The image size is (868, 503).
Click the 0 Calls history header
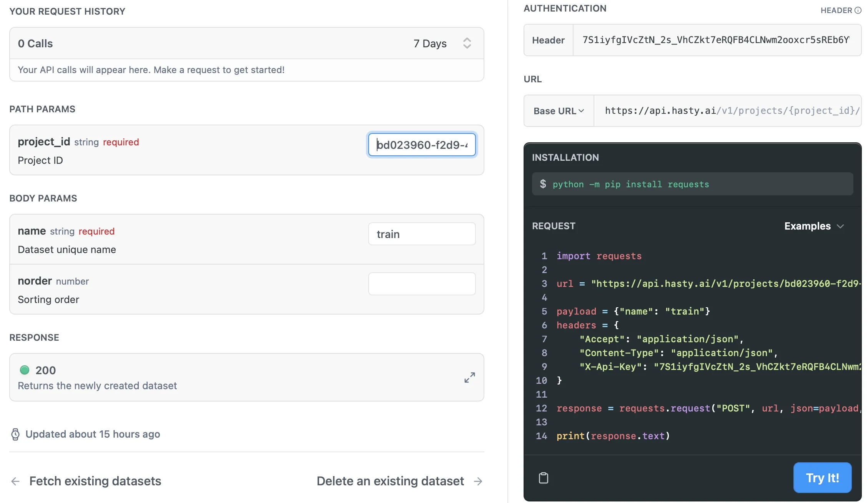[x=35, y=43]
